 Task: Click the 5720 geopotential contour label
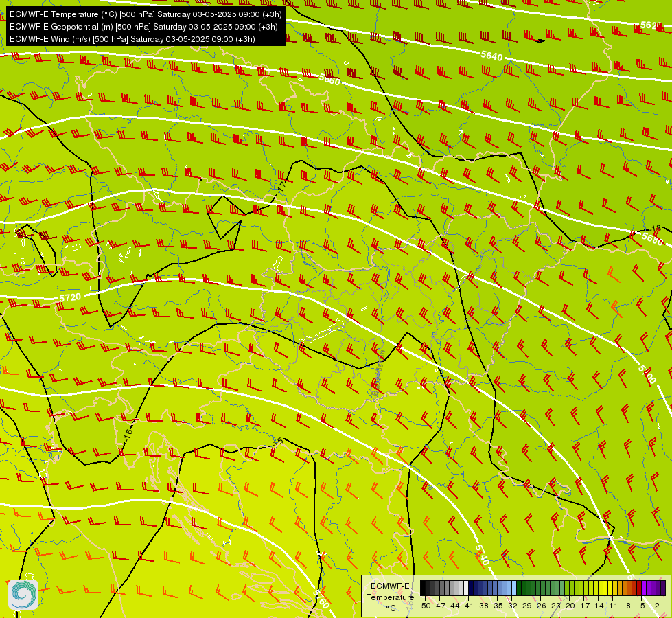click(70, 297)
